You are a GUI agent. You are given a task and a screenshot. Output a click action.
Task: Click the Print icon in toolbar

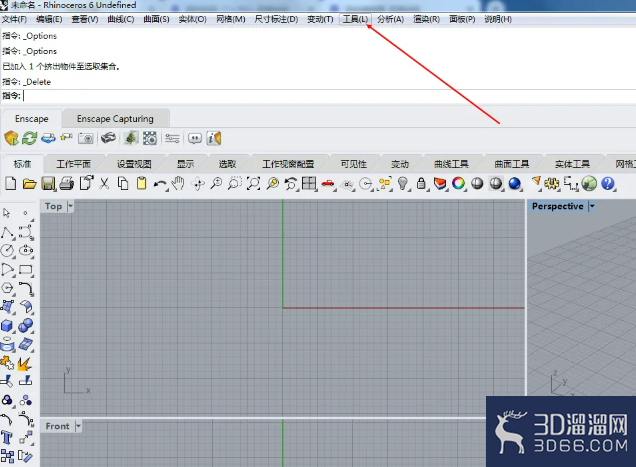tap(67, 184)
